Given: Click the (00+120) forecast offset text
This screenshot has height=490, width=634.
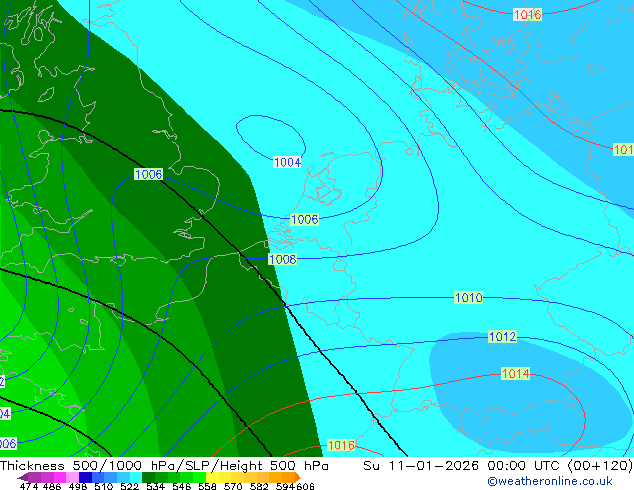Looking at the screenshot, I should click(600, 466).
